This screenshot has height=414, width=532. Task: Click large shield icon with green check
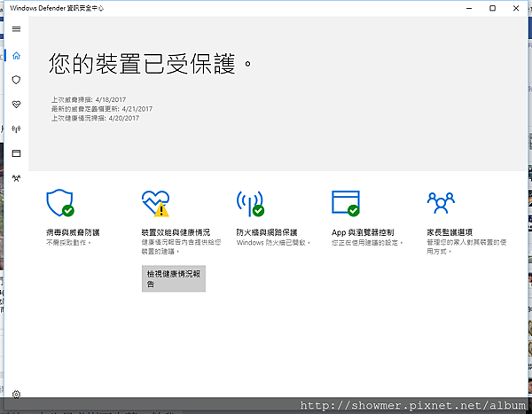60,203
